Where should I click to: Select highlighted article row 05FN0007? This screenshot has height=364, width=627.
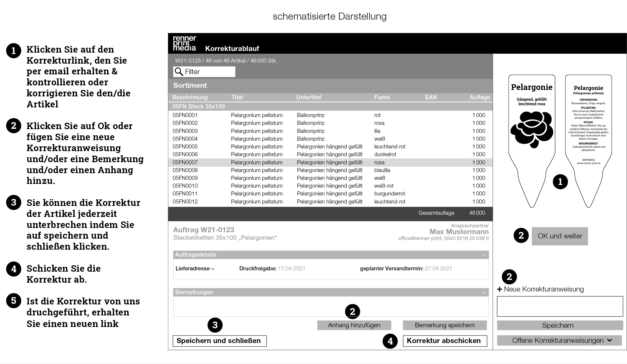point(330,162)
